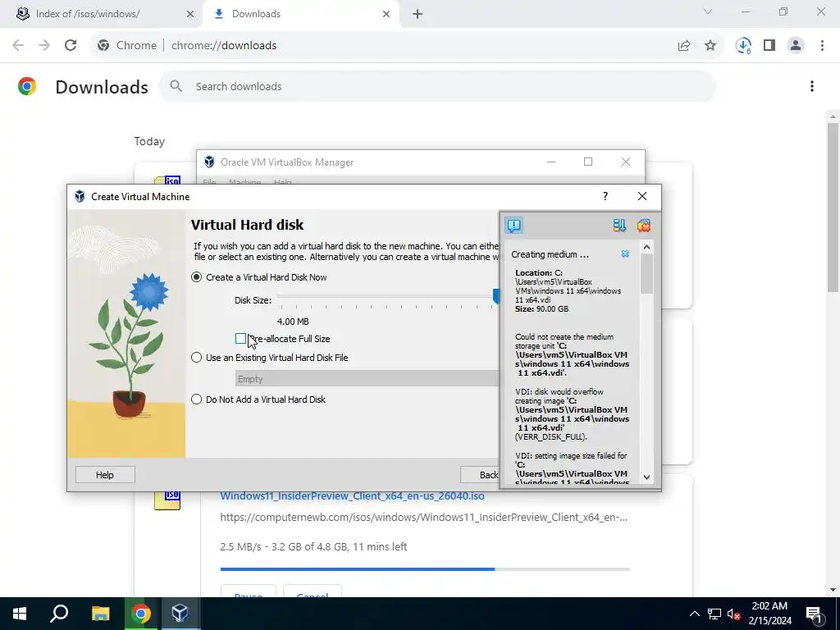
Task: Click the '(VERR_DISK_FULL).' error text
Action: tap(551, 436)
